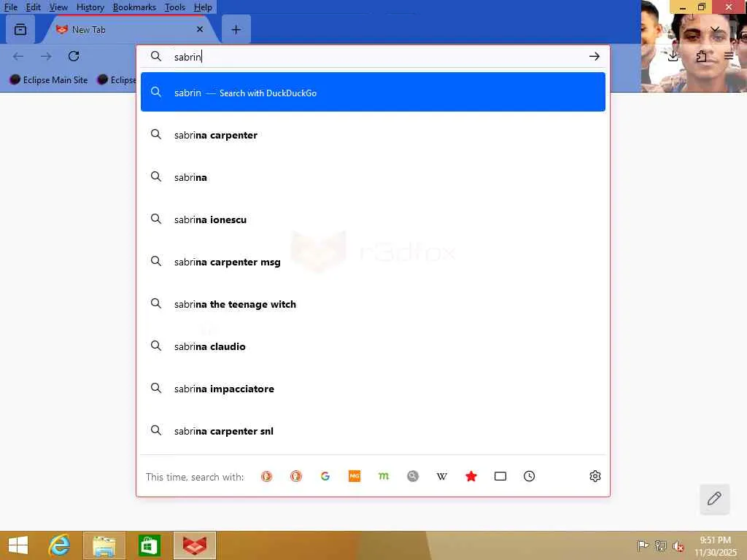Open the Edit menu

pyautogui.click(x=33, y=7)
